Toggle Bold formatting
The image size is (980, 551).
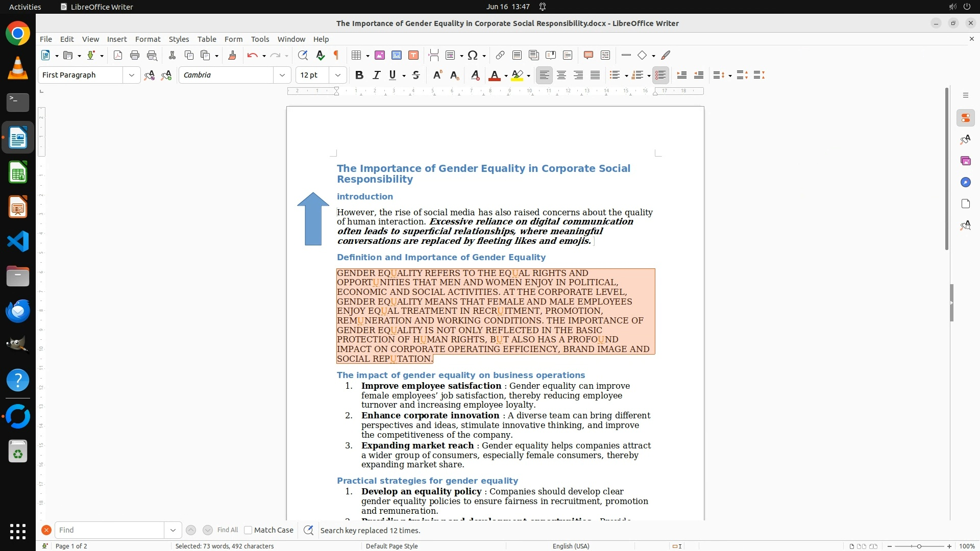359,75
